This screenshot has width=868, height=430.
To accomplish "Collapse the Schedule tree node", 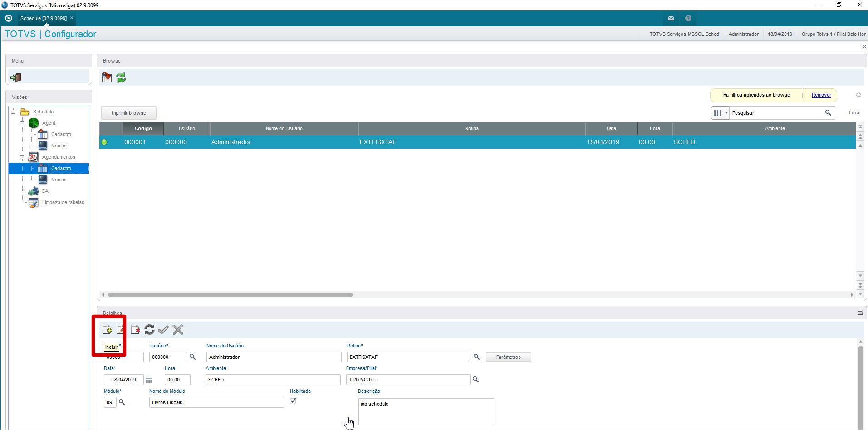I will pyautogui.click(x=13, y=112).
